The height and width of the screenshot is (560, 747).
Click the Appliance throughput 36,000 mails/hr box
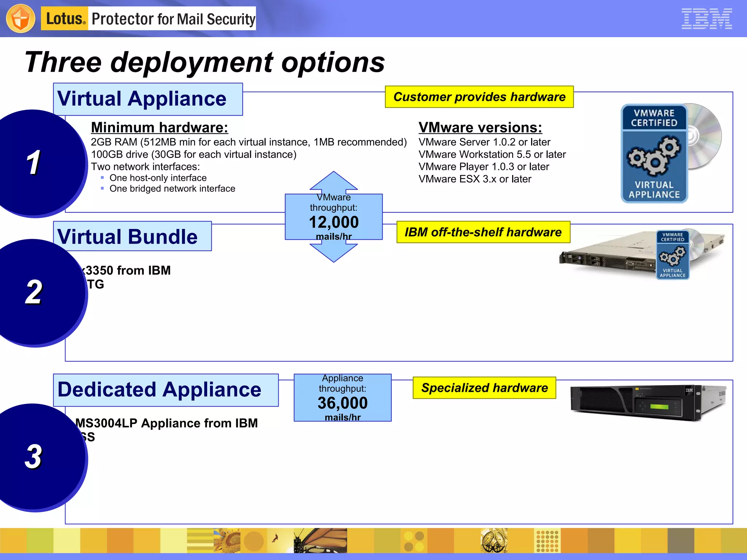(x=342, y=398)
